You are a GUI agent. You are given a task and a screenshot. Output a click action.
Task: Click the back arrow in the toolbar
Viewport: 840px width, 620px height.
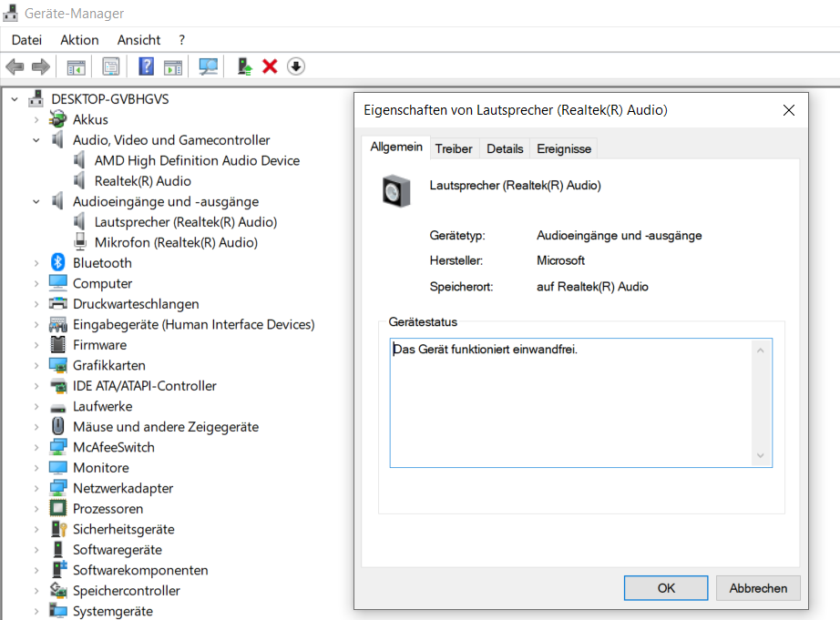(x=15, y=66)
